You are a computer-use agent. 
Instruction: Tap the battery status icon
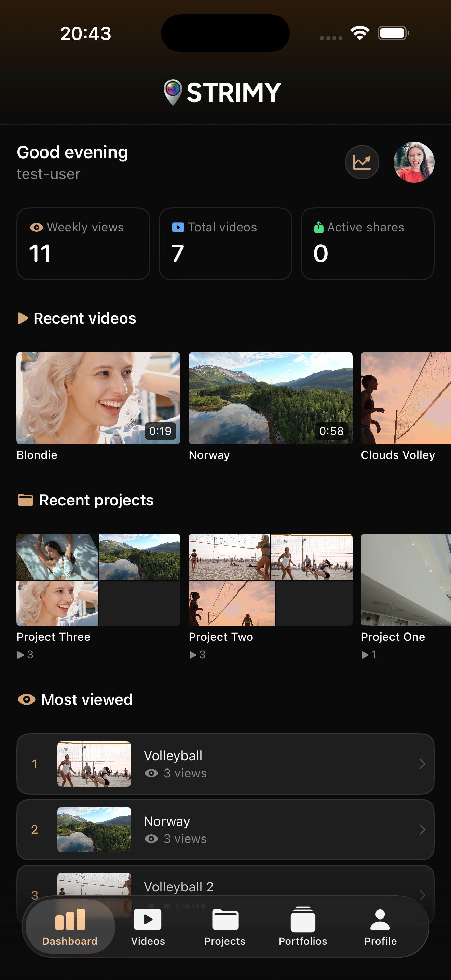[393, 33]
